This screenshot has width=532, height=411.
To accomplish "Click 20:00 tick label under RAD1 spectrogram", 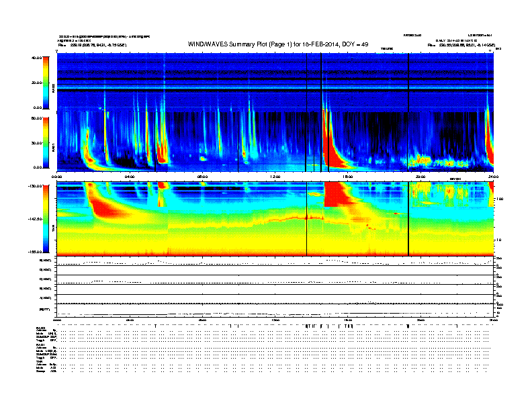I will pos(420,177).
